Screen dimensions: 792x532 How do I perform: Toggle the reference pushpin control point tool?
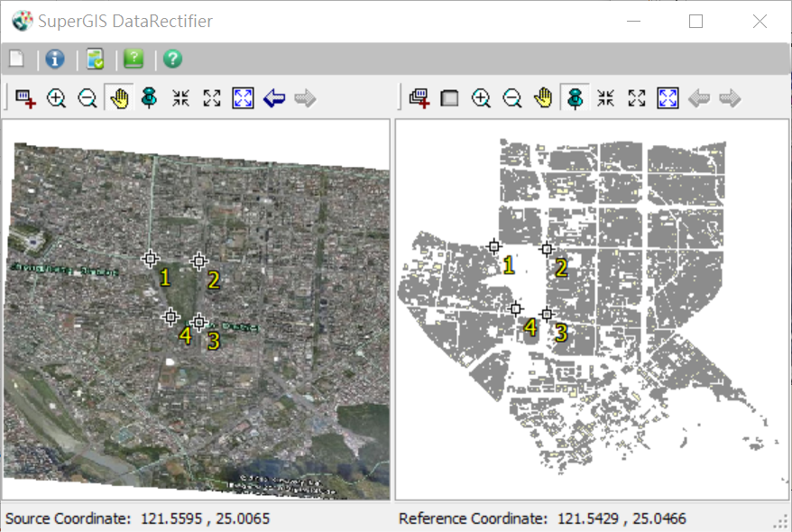574,98
